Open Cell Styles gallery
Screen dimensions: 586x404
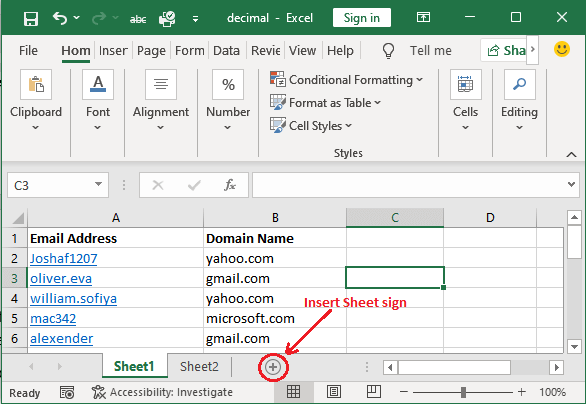[311, 126]
